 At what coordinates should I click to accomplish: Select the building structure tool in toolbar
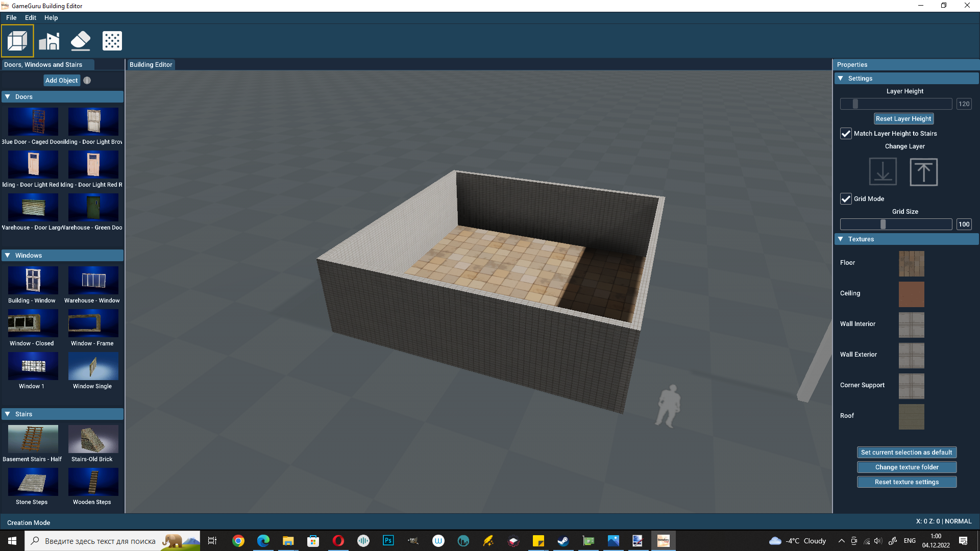click(49, 41)
